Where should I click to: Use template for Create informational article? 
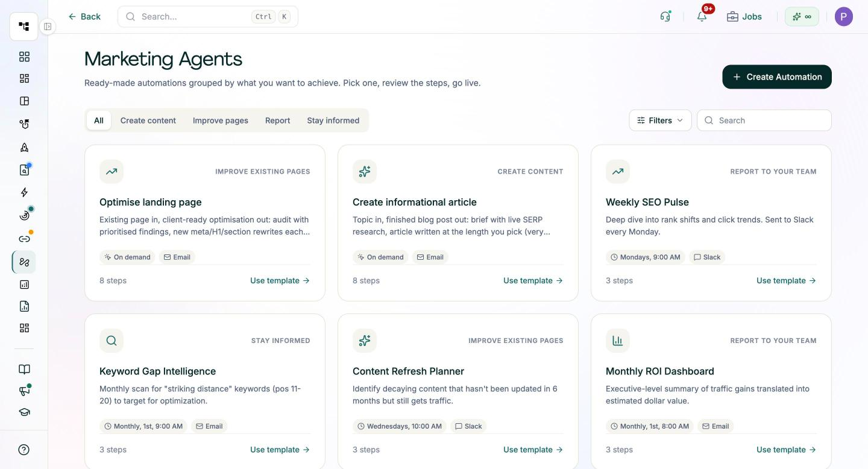coord(533,280)
